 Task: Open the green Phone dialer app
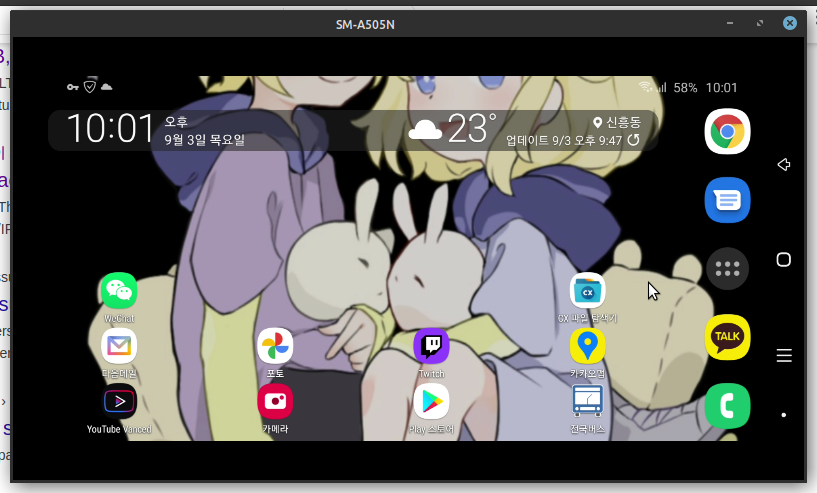[x=727, y=406]
